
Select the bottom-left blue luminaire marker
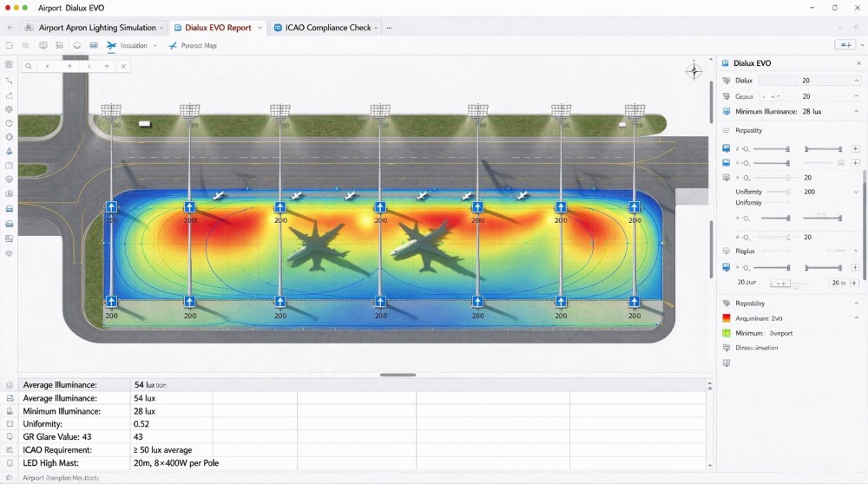tap(111, 302)
